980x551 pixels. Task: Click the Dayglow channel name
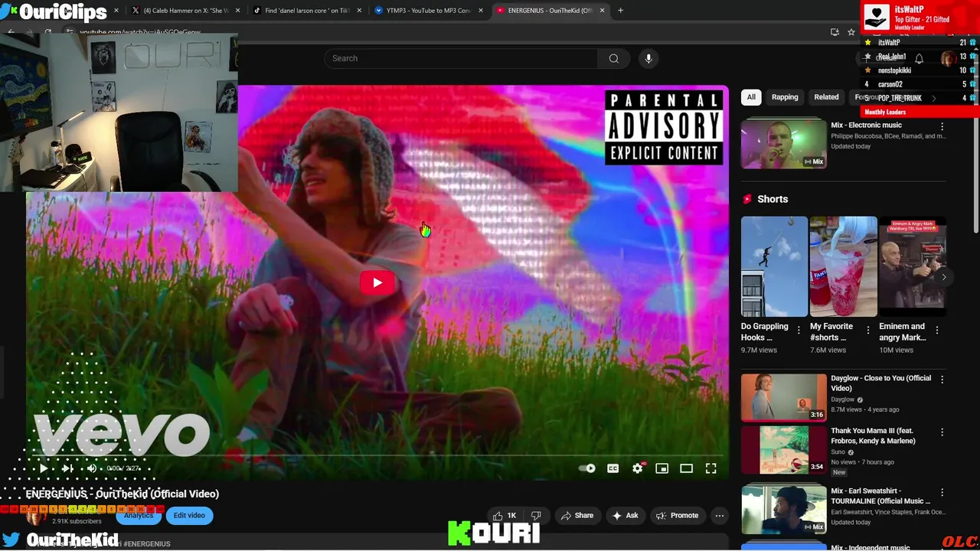[x=842, y=399]
